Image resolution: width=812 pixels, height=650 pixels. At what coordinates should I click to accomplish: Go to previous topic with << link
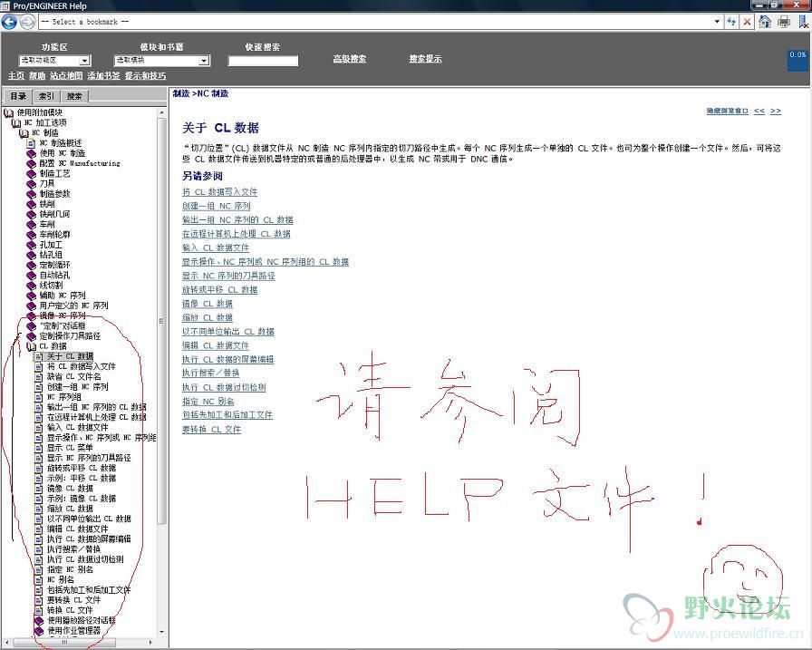point(759,111)
